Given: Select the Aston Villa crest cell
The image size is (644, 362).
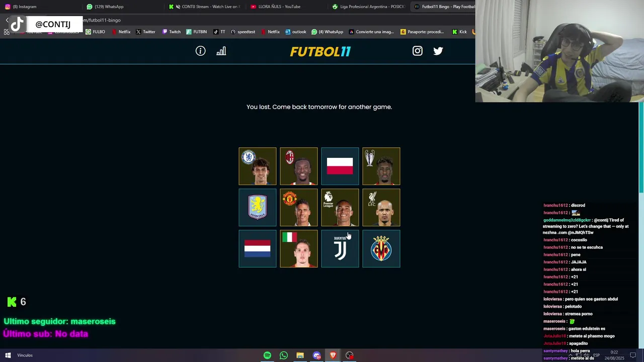Looking at the screenshot, I should pos(258,207).
